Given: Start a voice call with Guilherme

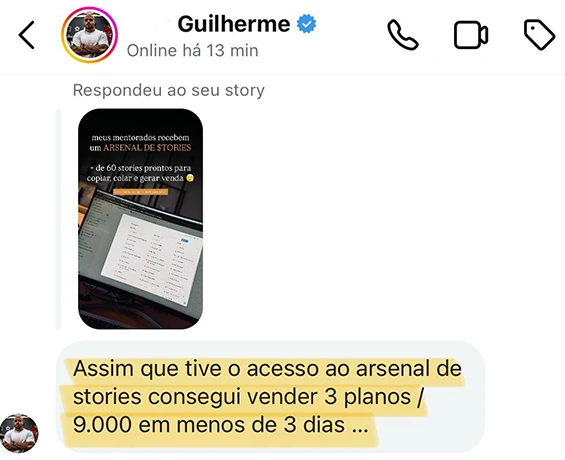Looking at the screenshot, I should [403, 35].
